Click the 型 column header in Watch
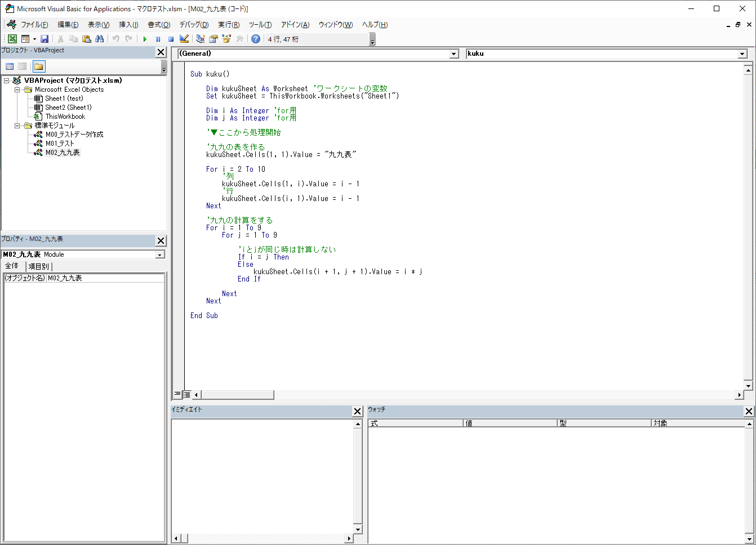Screen dimensions: 756x545 [604, 423]
